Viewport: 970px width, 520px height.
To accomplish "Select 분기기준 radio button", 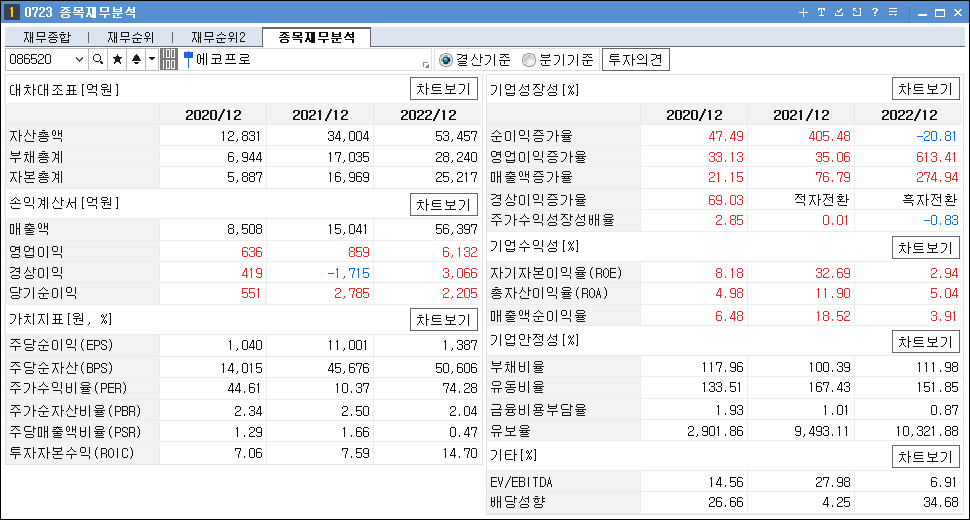I will [x=528, y=60].
